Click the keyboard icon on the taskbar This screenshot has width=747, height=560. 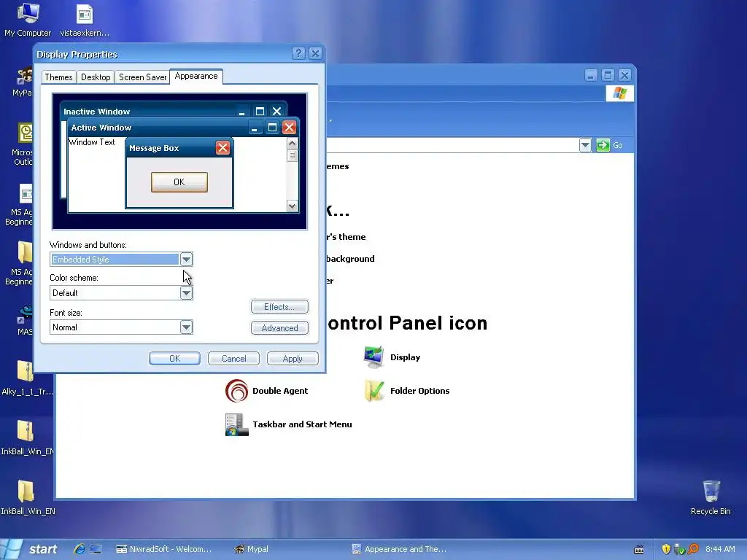click(639, 550)
